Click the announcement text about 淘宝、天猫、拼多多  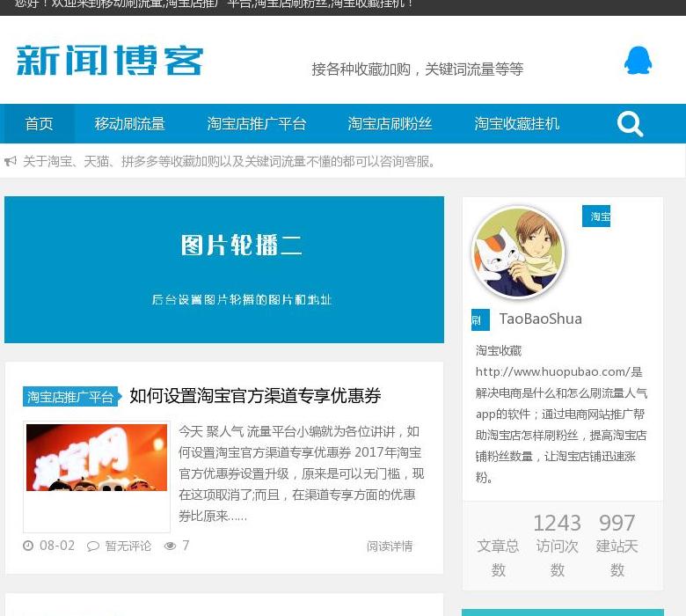click(230, 162)
